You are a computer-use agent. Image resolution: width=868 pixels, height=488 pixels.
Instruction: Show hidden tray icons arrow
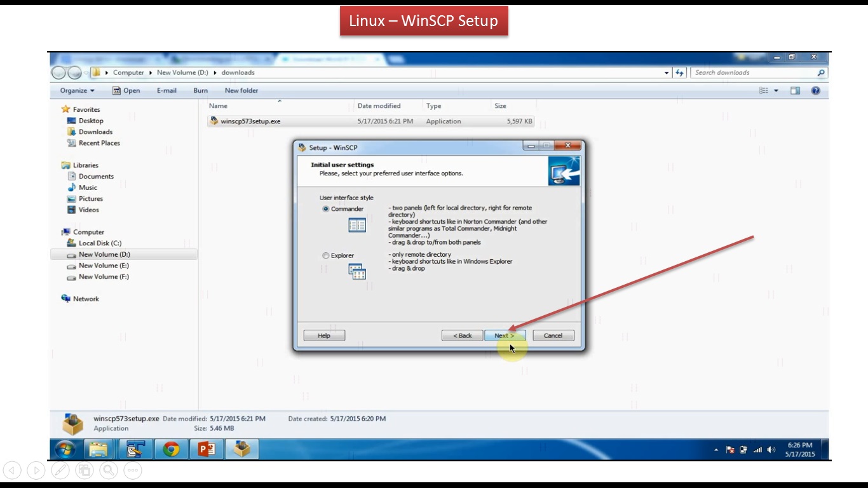[x=716, y=450]
